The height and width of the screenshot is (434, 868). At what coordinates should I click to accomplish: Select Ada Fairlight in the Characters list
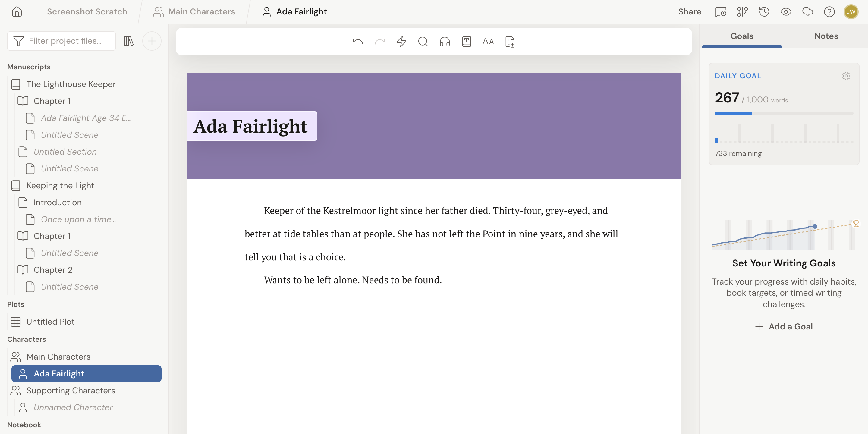click(86, 374)
